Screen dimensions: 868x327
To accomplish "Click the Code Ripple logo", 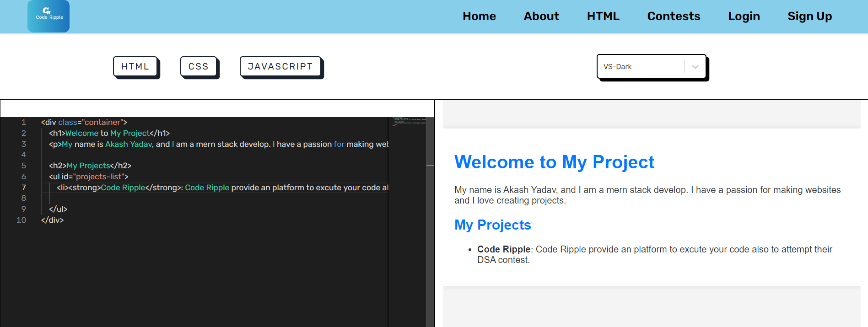I will click(x=49, y=16).
